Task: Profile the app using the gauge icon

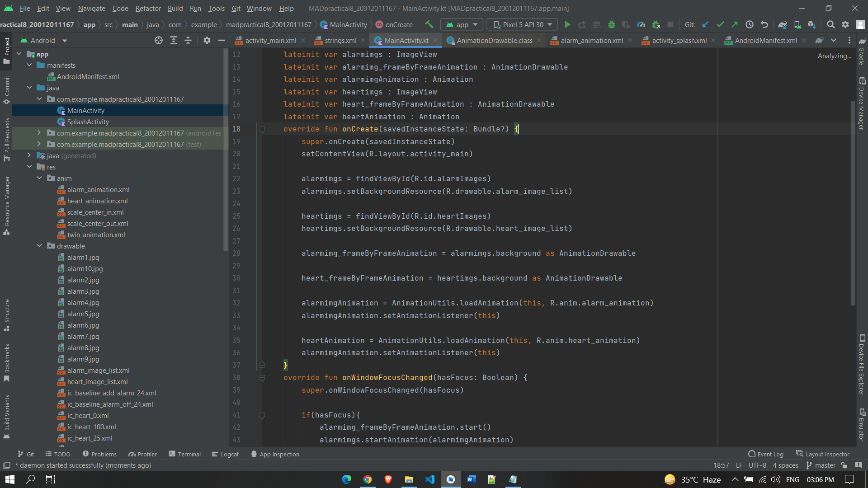Action: (x=641, y=24)
